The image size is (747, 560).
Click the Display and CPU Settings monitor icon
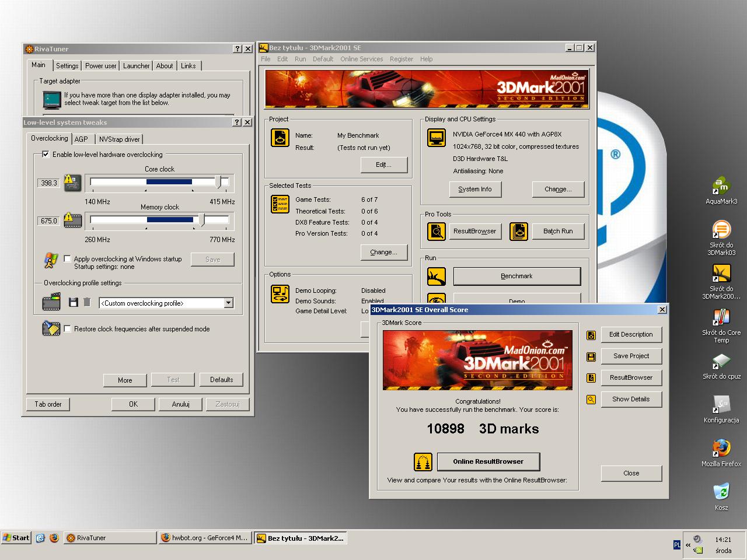437,138
